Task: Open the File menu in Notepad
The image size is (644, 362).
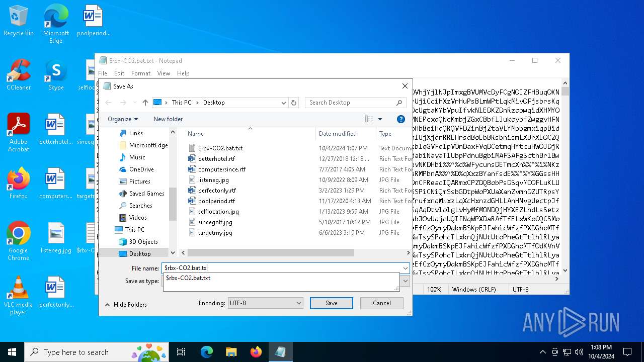Action: pos(103,73)
